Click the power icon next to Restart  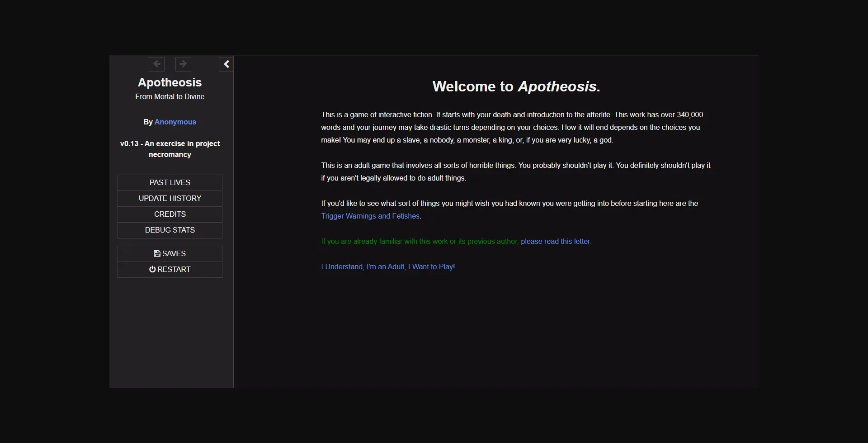[152, 269]
